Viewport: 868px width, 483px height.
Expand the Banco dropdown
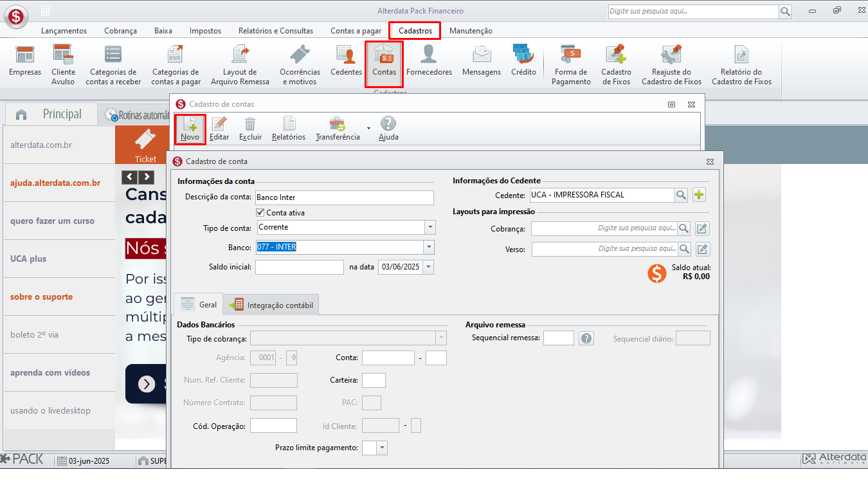click(429, 248)
